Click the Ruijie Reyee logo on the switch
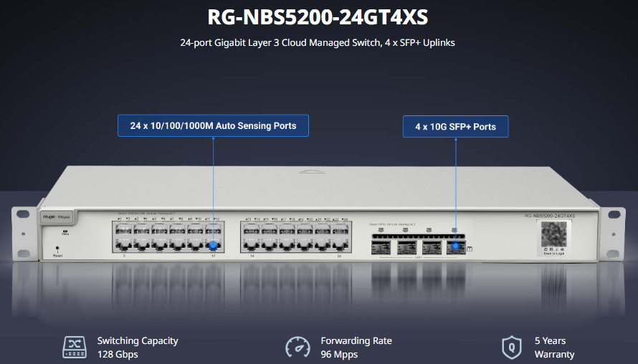Screen dimensions: 638x364 pyautogui.click(x=57, y=217)
